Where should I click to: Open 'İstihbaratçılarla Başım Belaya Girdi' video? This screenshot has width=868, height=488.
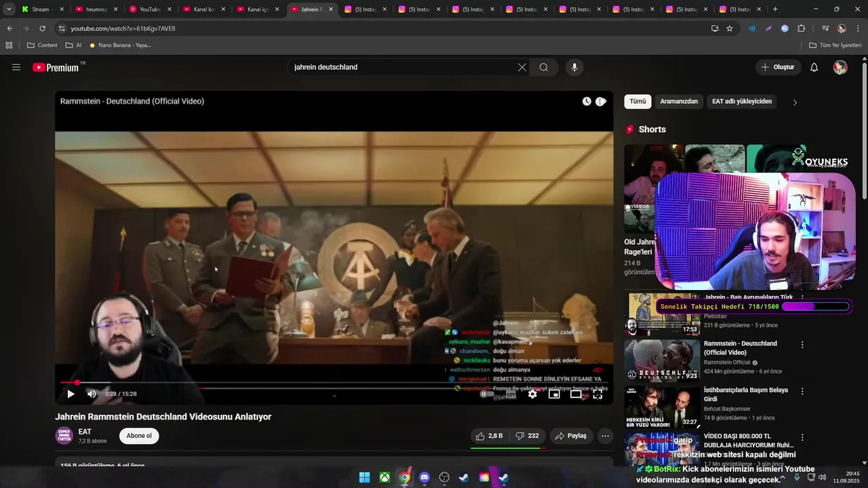coord(746,394)
